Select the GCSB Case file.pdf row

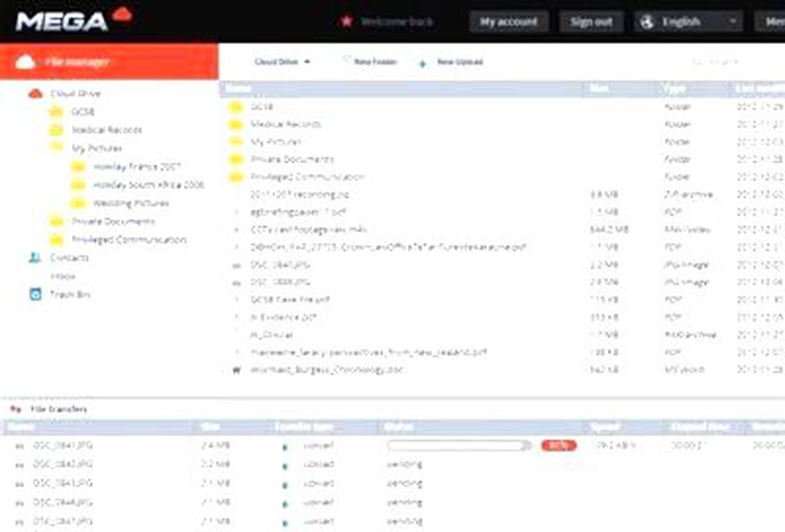[502, 300]
